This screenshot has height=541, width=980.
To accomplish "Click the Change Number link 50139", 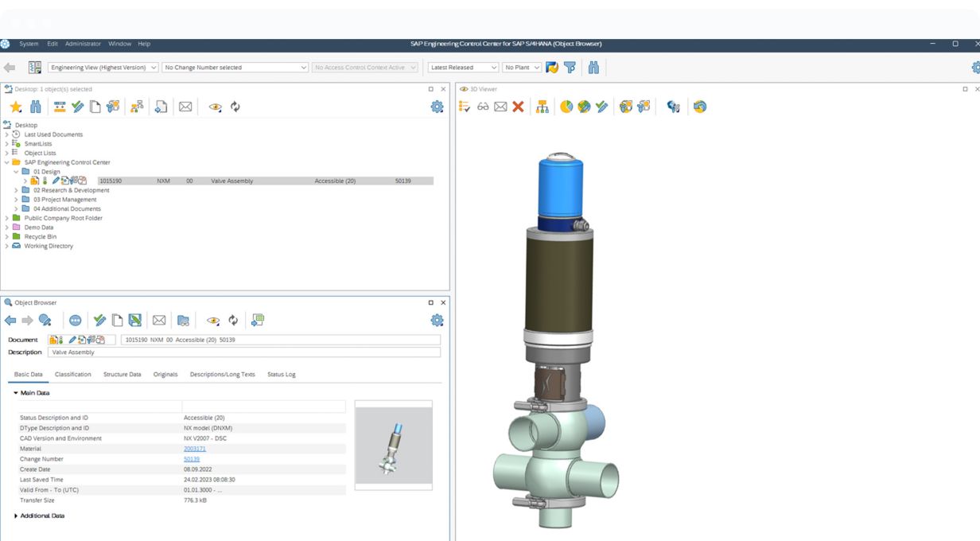I will 192,459.
